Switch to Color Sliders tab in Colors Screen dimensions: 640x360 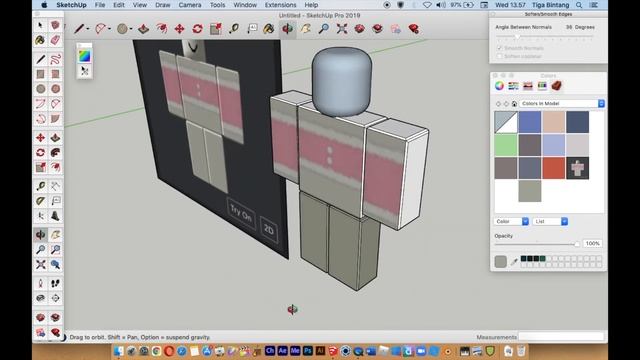(513, 86)
